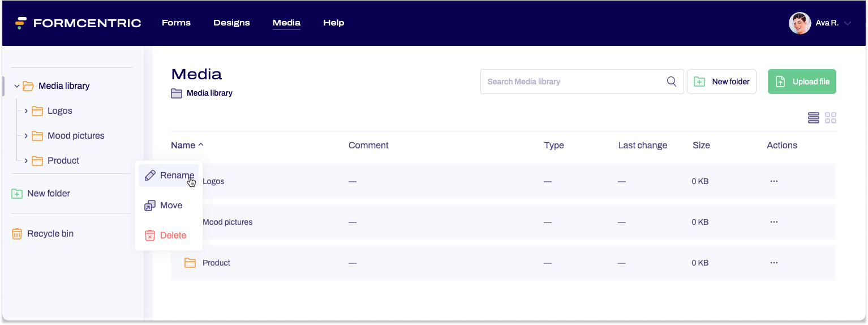Click the green Upload file button
868x325 pixels.
click(801, 82)
